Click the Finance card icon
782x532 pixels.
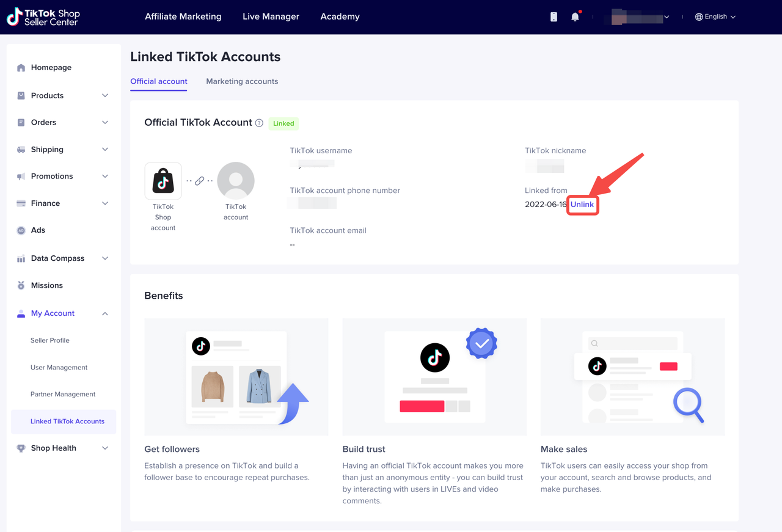[x=21, y=203]
